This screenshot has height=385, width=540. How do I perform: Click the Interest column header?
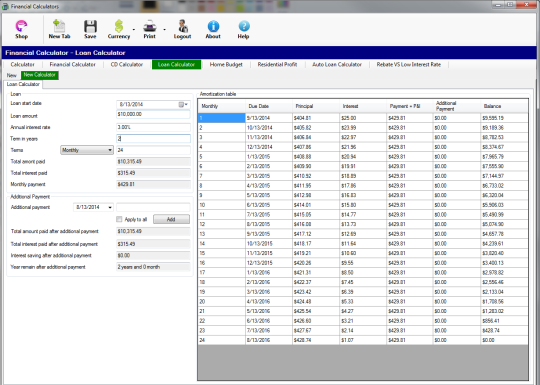click(x=363, y=106)
